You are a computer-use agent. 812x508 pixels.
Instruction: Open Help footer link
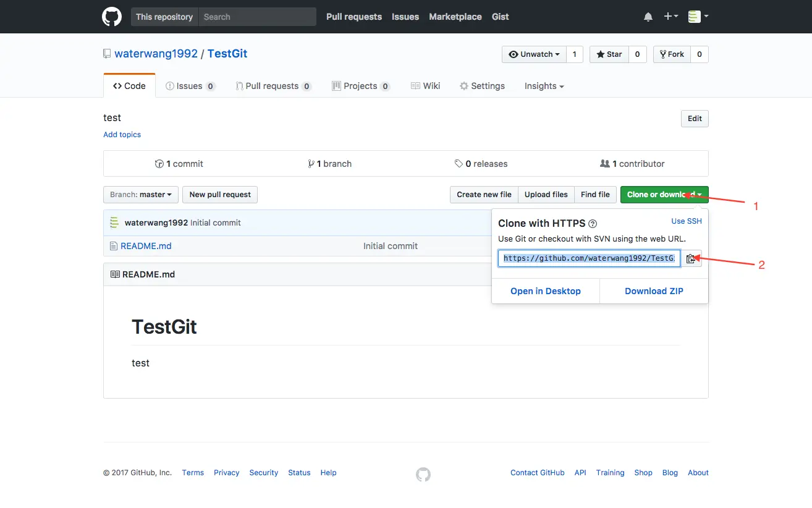coord(328,473)
